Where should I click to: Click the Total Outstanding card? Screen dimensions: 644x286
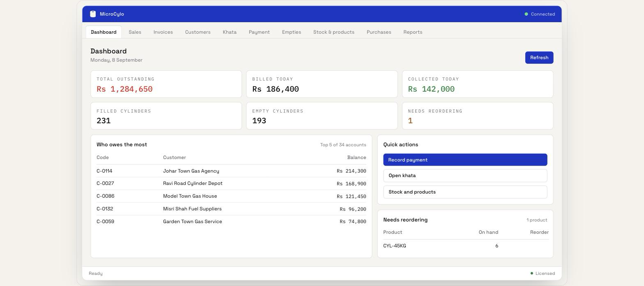(166, 84)
